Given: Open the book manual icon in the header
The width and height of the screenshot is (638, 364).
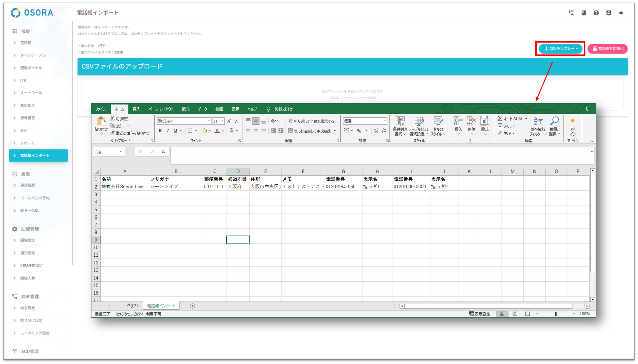Looking at the screenshot, I should 584,13.
